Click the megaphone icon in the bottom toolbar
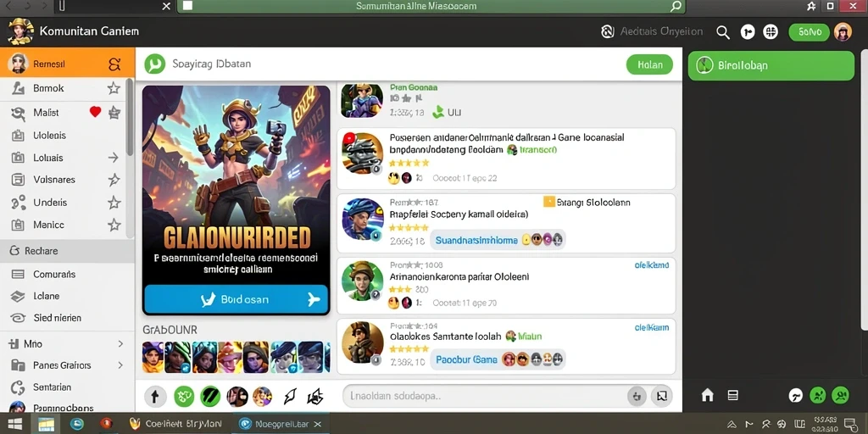This screenshot has width=868, height=434. 315,396
